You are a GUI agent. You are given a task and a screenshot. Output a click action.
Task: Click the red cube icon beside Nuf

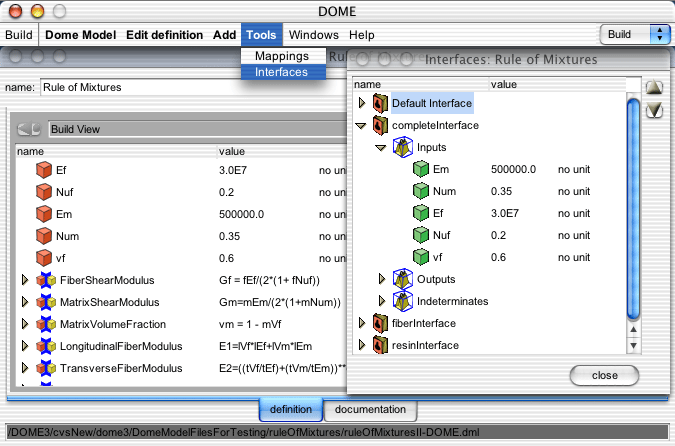pyautogui.click(x=44, y=192)
